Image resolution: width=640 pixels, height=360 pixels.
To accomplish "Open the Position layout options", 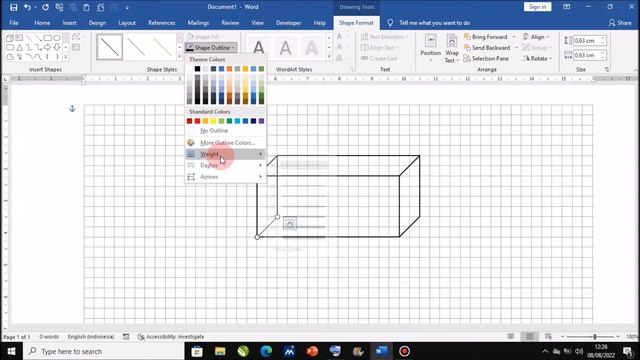I will pyautogui.click(x=431, y=49).
